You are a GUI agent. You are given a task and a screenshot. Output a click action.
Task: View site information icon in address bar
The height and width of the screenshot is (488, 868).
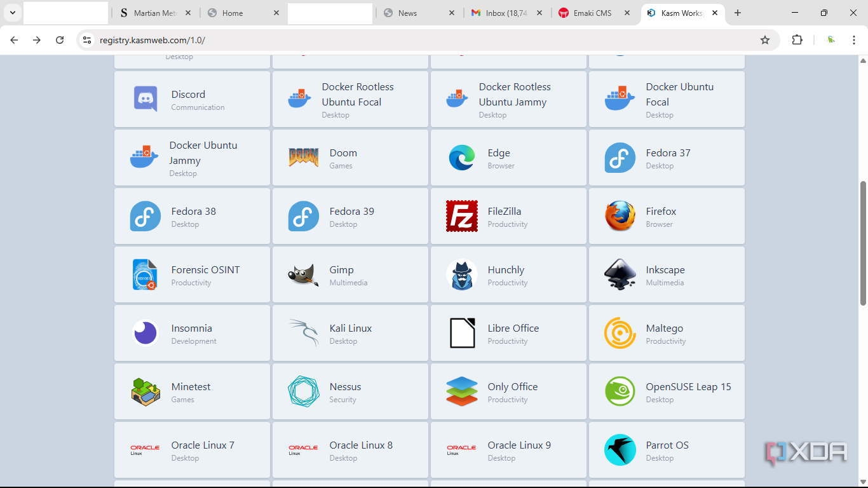(87, 40)
